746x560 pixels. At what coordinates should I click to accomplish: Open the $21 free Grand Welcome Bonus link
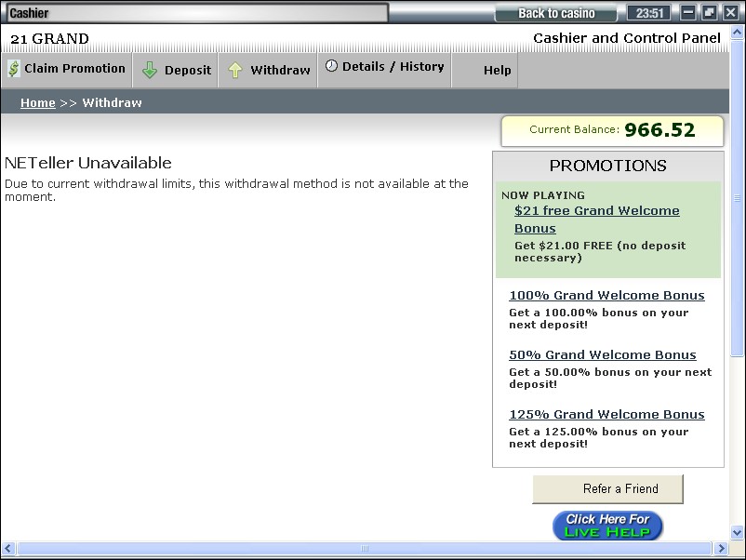coord(596,220)
